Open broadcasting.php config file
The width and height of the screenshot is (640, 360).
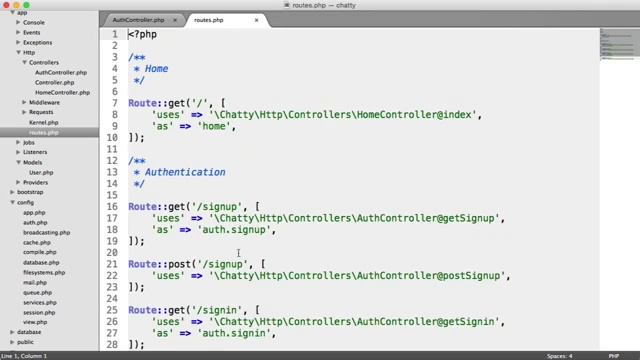(47, 233)
